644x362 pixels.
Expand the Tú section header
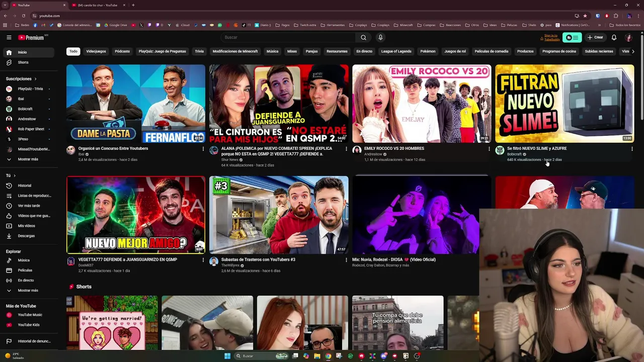pos(11,175)
